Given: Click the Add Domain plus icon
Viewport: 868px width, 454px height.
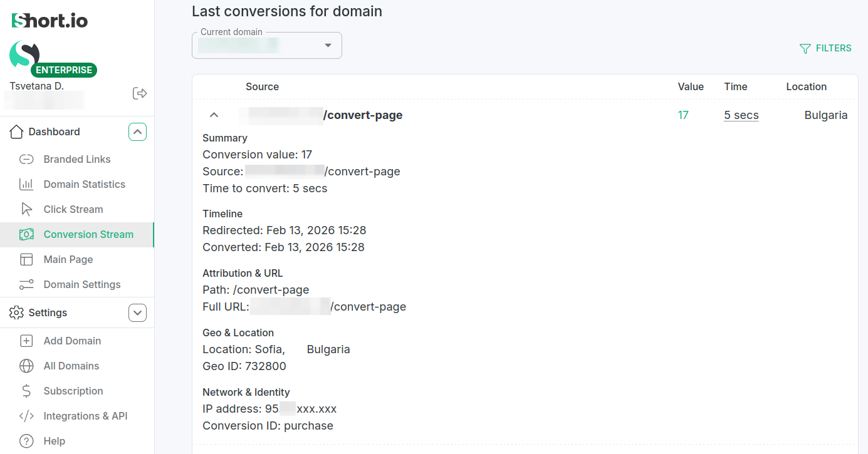Looking at the screenshot, I should (x=26, y=341).
